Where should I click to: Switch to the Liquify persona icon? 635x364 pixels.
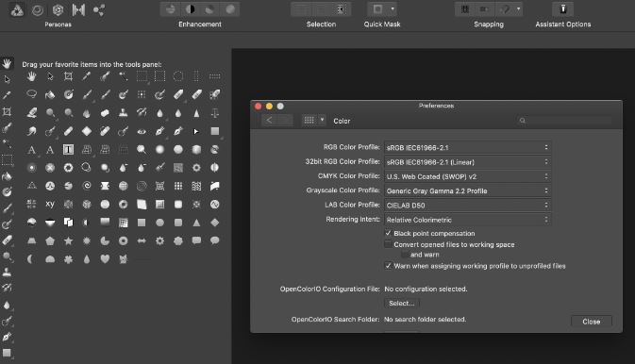tap(37, 9)
